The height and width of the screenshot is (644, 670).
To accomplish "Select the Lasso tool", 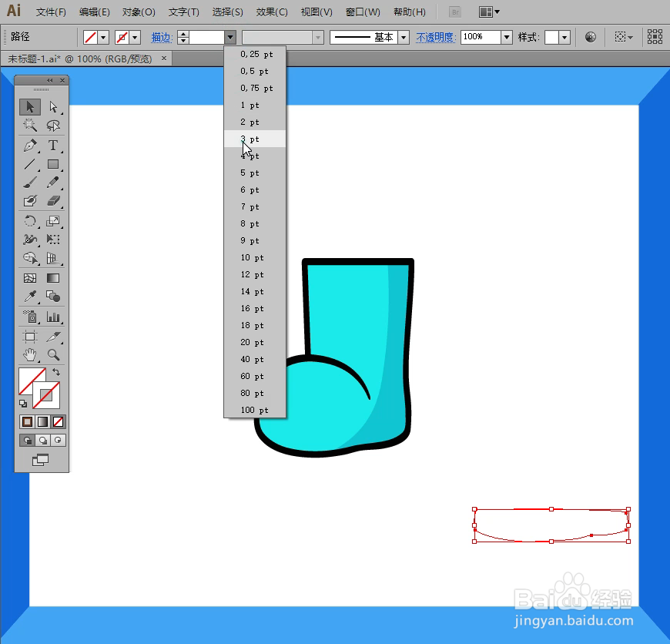I will click(53, 126).
